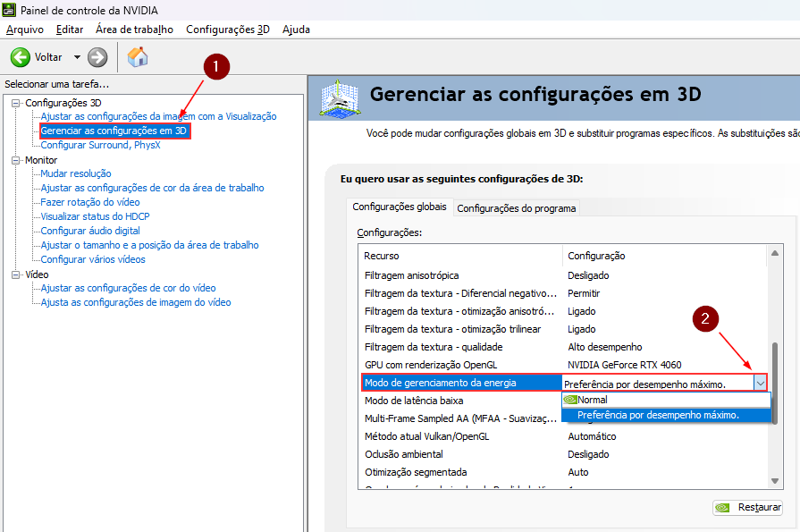The height and width of the screenshot is (532, 800).
Task: Open the Ajuda menu
Action: [x=296, y=30]
